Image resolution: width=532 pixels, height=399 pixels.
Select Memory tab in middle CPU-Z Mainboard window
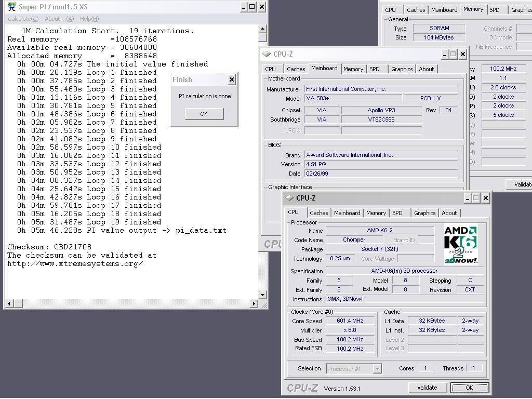[x=353, y=69]
